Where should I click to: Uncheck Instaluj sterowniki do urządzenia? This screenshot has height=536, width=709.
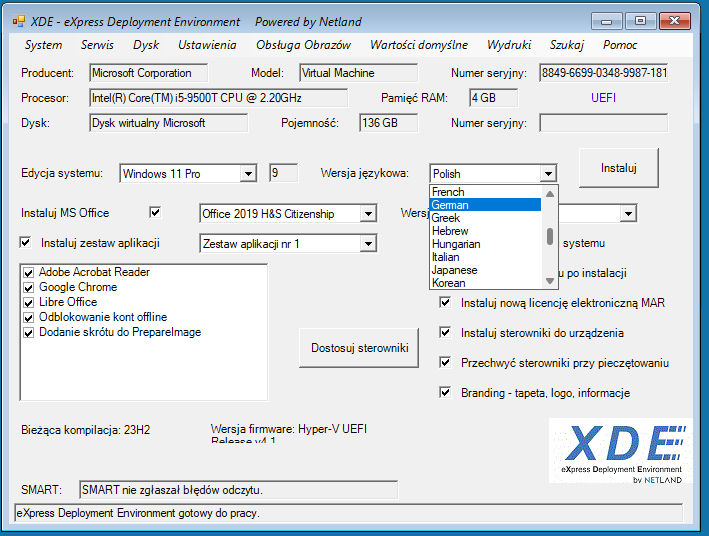(445, 332)
